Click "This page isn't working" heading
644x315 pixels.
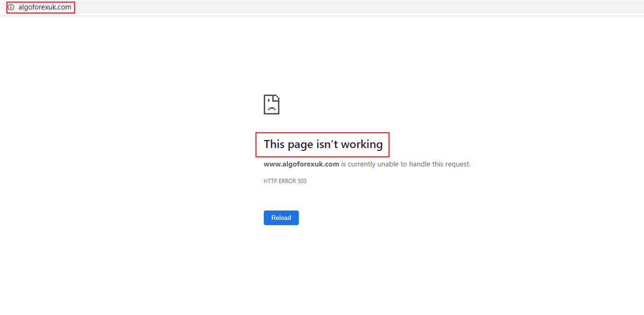(x=323, y=144)
